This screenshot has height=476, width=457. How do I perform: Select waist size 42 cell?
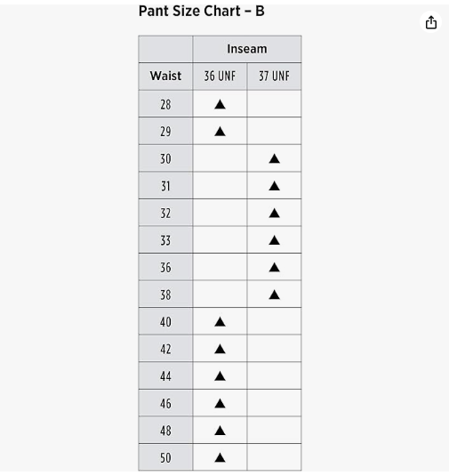[x=165, y=349]
